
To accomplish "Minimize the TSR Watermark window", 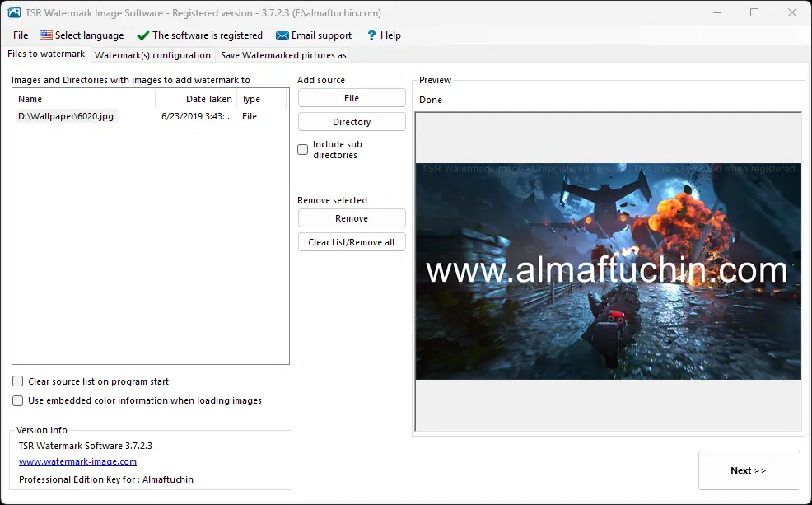I will 717,12.
